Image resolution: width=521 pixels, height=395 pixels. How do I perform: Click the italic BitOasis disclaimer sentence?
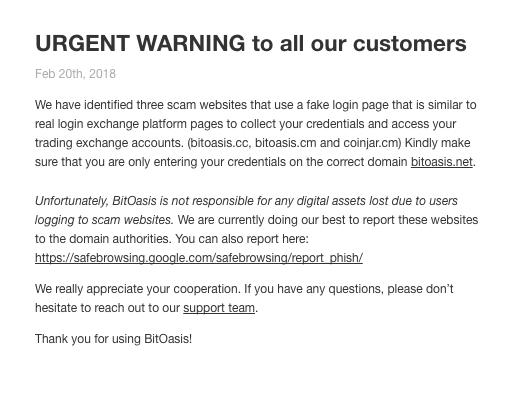(x=246, y=210)
